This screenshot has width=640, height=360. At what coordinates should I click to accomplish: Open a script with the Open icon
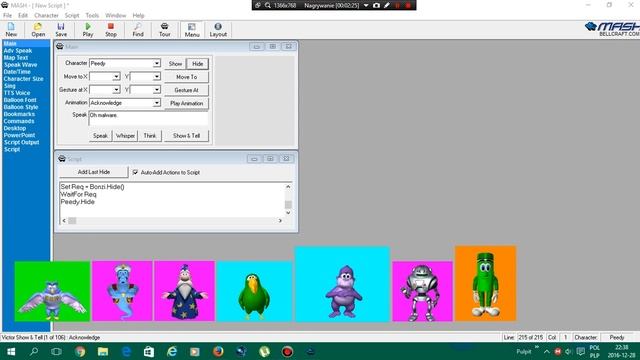38,30
